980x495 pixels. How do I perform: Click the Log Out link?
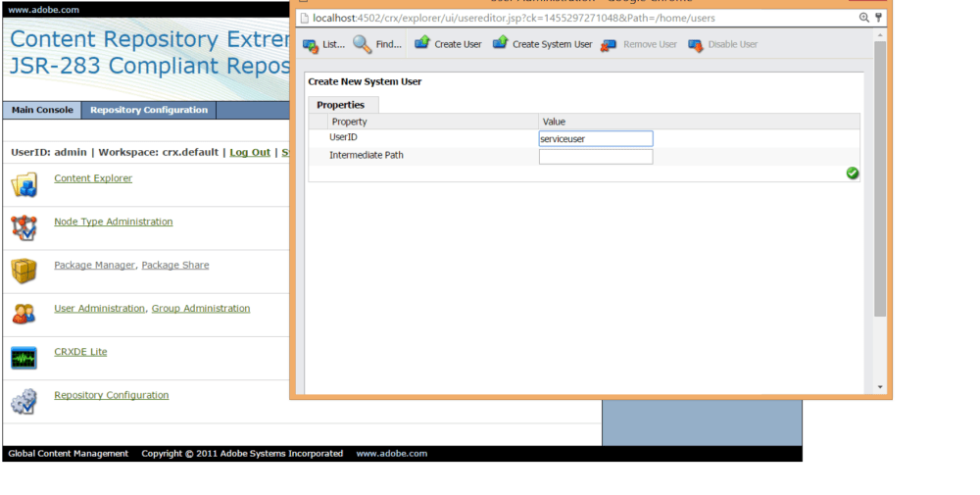(x=250, y=152)
